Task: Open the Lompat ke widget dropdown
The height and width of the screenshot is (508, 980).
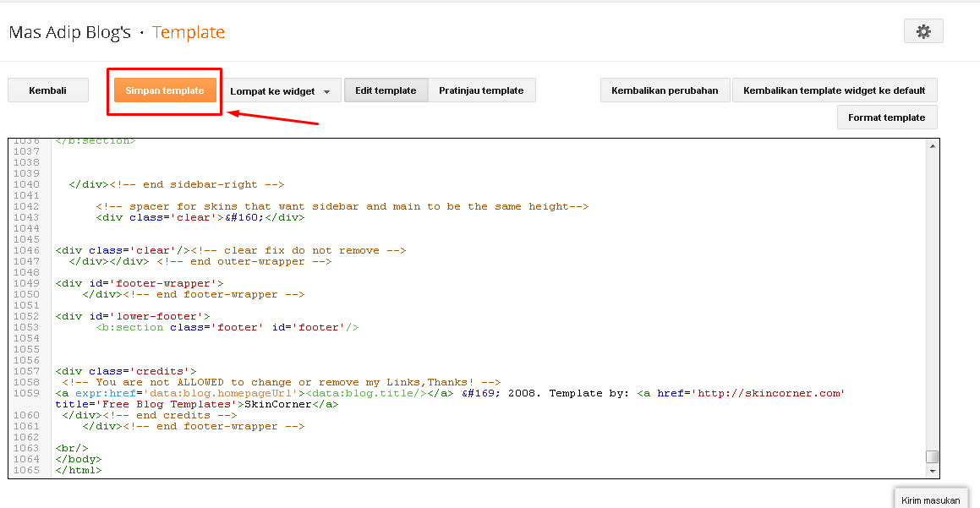Action: point(282,90)
